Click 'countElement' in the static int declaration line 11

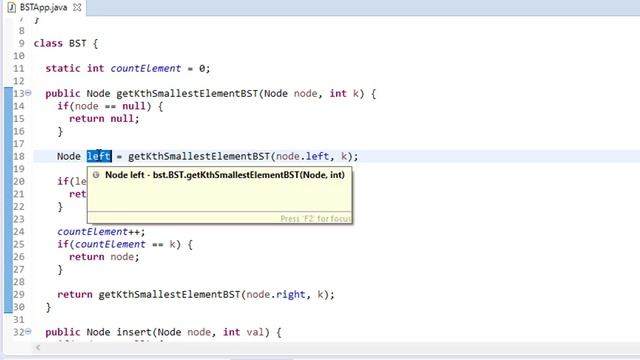146,68
